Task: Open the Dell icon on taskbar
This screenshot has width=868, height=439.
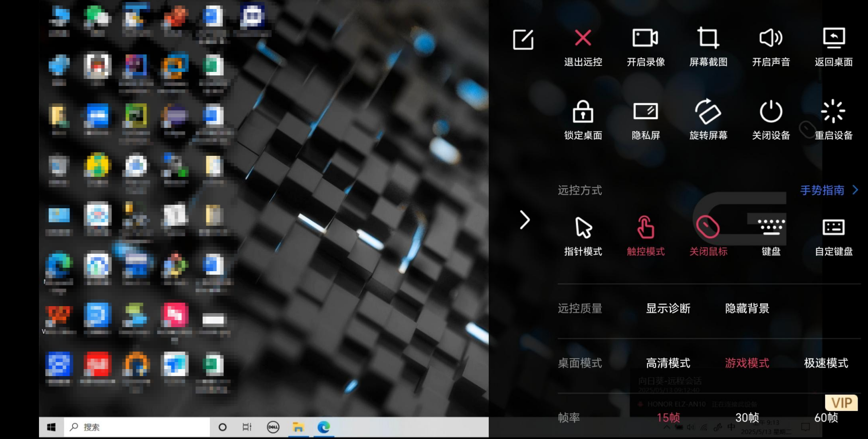Action: (x=273, y=427)
